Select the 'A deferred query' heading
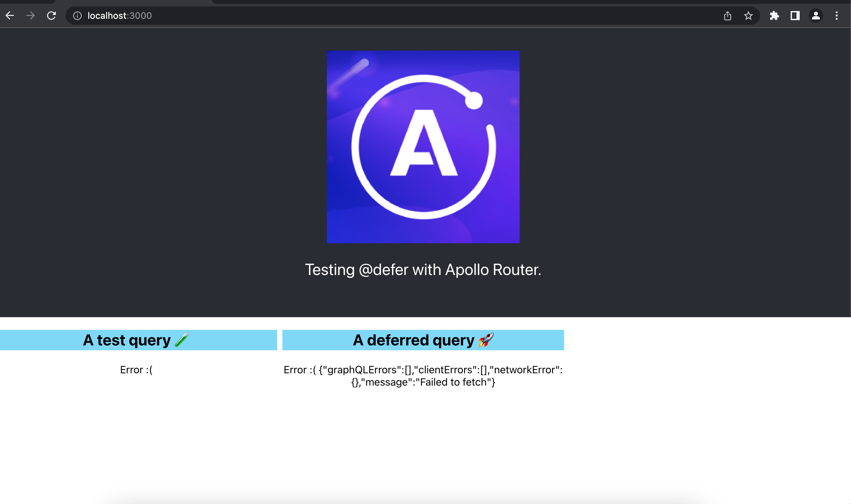 (423, 340)
